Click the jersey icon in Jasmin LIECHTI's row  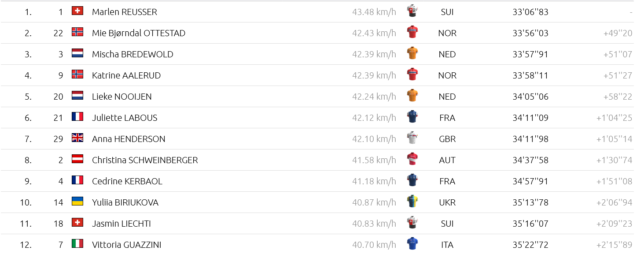(x=412, y=223)
